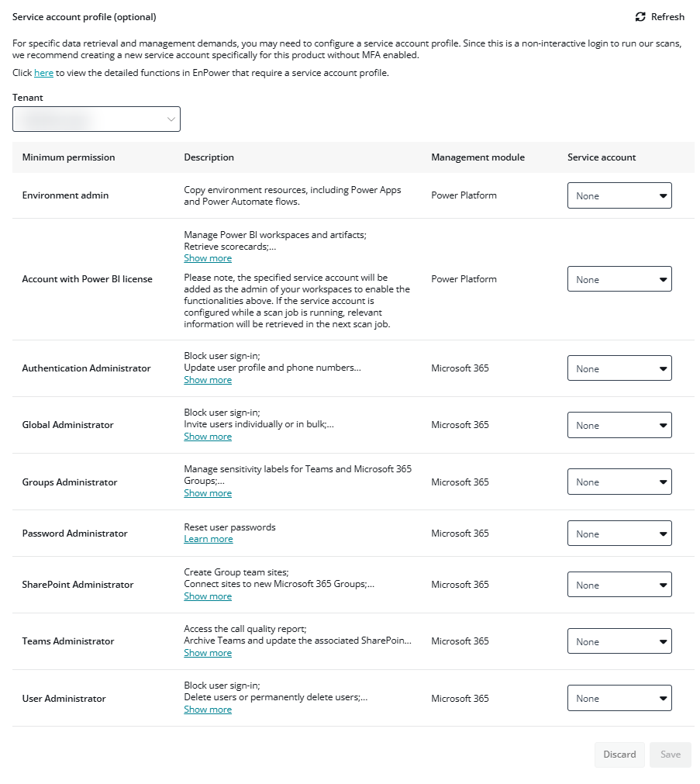The width and height of the screenshot is (700, 784).
Task: Open the Authentication Administrator service account dropdown
Action: pyautogui.click(x=619, y=368)
